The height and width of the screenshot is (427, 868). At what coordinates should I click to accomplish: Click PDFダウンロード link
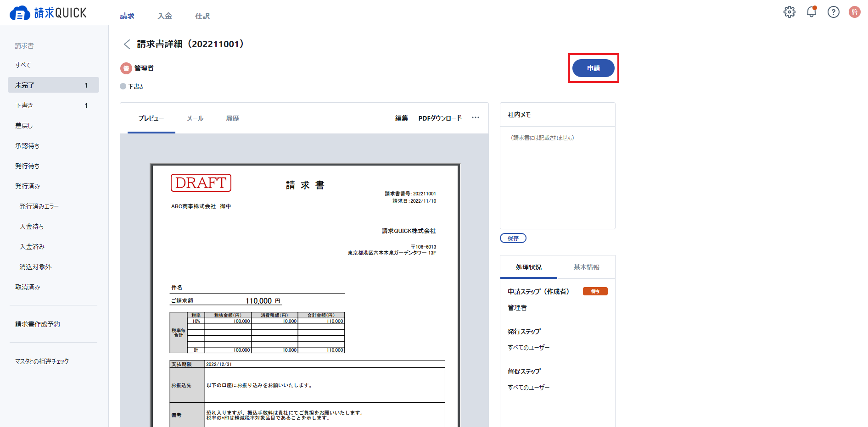point(440,118)
